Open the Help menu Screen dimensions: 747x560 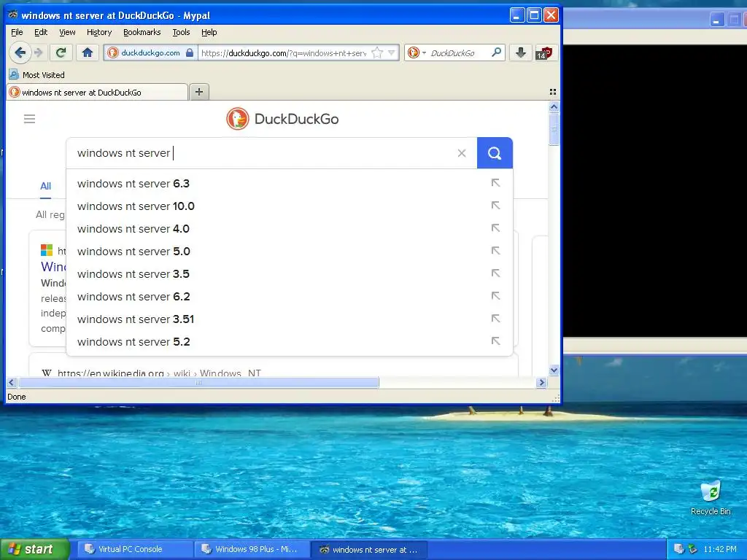[209, 32]
